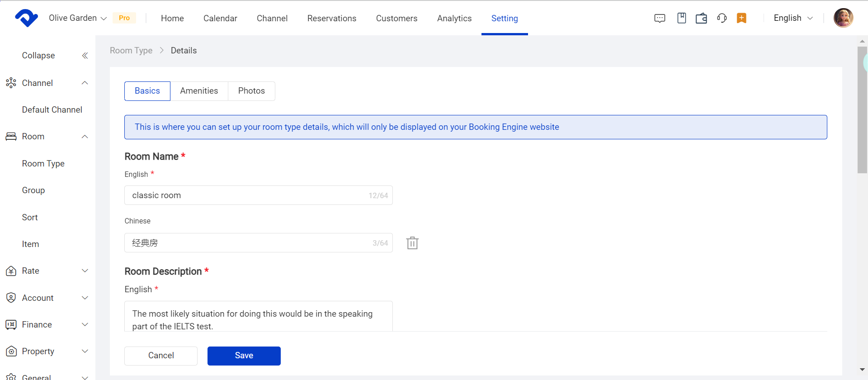Click the English room name input field
This screenshot has height=380, width=868.
point(249,195)
